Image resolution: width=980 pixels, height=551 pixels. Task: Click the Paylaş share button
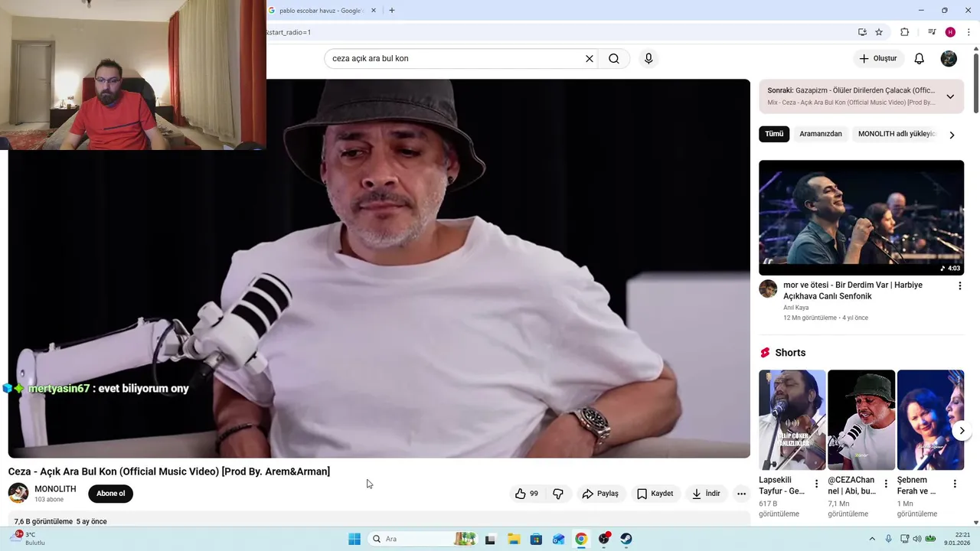tap(599, 494)
